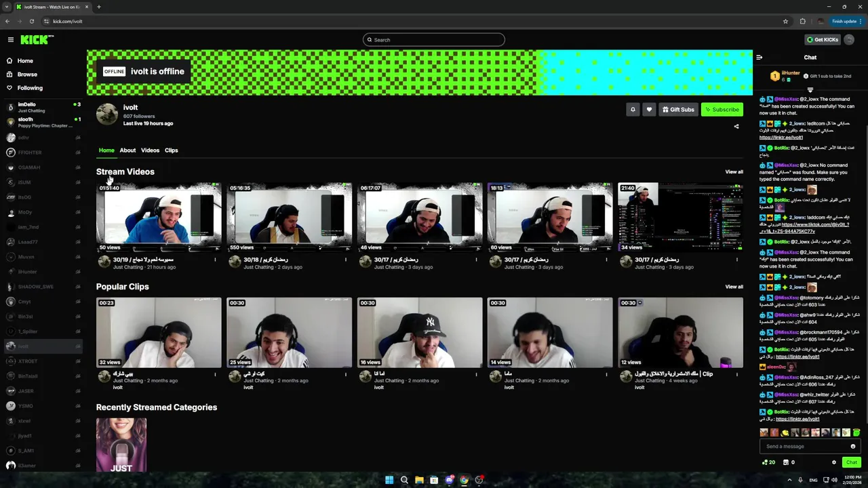868x488 pixels.
Task: Collapse the chat panel arrow icon
Action: 759,58
